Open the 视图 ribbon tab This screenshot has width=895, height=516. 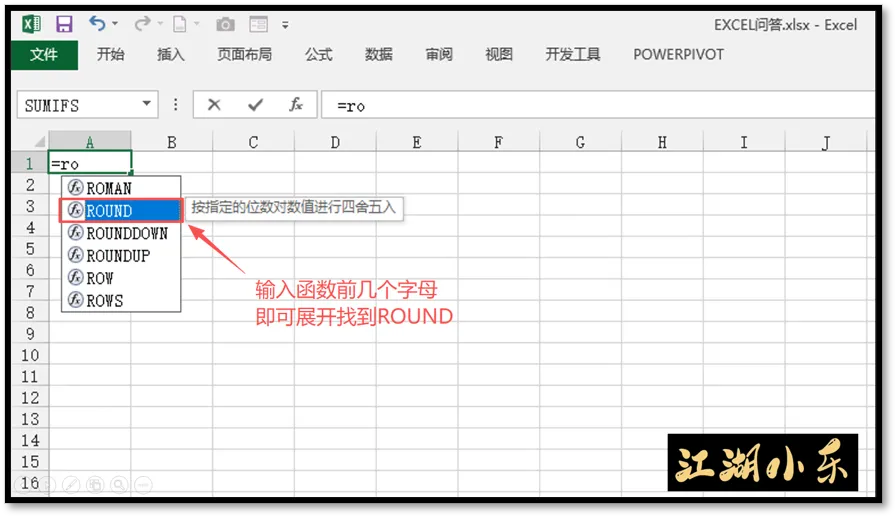[x=499, y=54]
